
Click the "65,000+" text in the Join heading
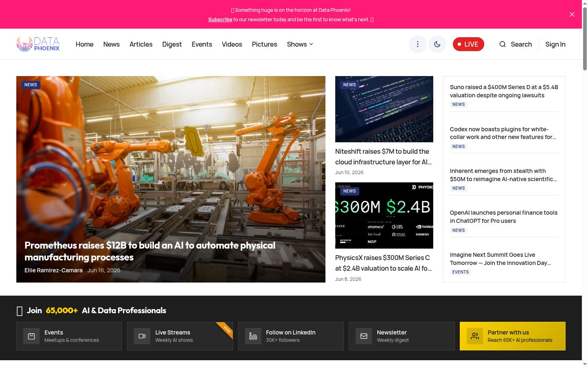pyautogui.click(x=62, y=310)
